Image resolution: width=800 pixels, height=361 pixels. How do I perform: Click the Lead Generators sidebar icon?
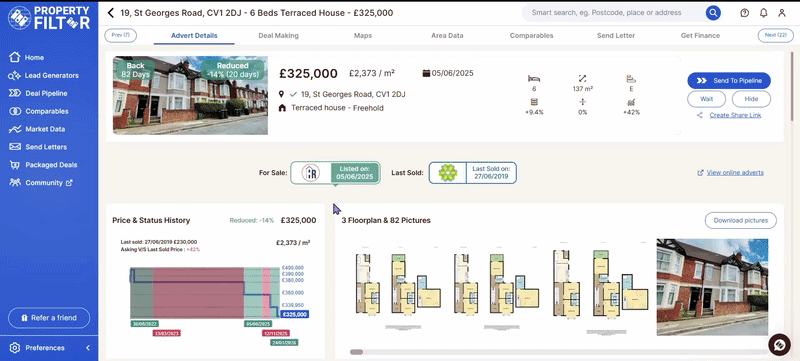click(15, 75)
